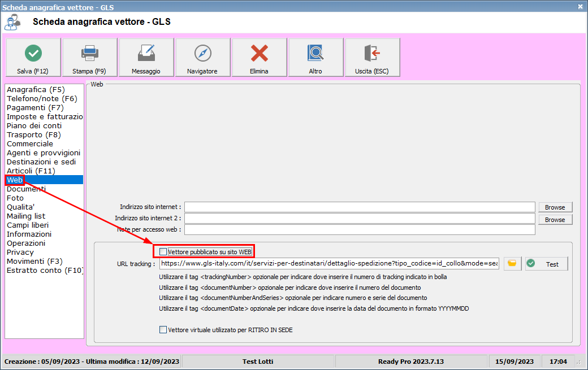Click Ready Pro 2023.7.13 in status bar
This screenshot has width=588, height=370.
[411, 362]
